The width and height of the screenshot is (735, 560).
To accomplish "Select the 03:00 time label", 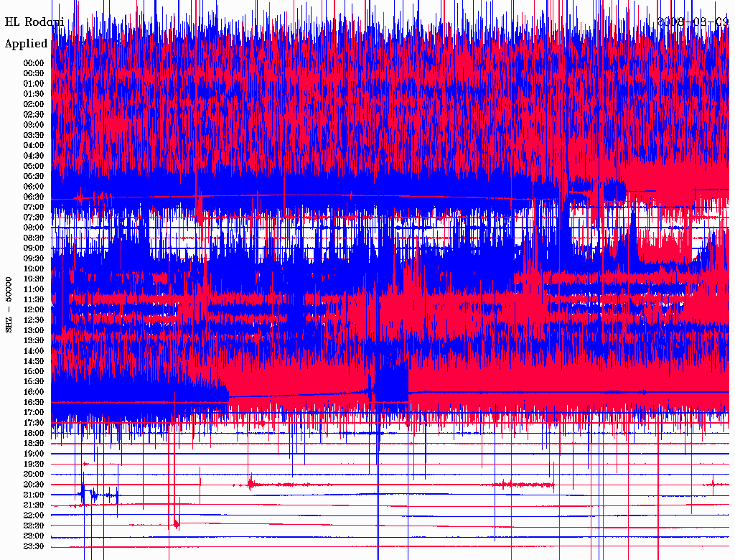I will click(x=34, y=125).
